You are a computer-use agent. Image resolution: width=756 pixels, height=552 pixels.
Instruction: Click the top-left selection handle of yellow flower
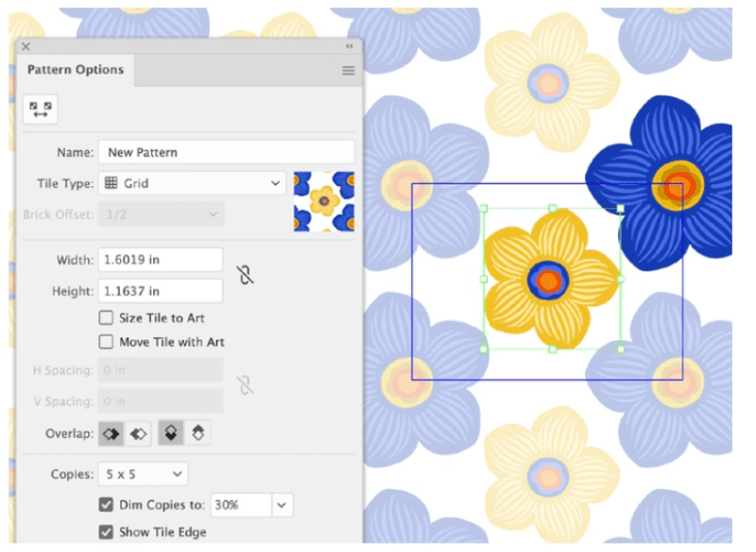[x=484, y=209]
